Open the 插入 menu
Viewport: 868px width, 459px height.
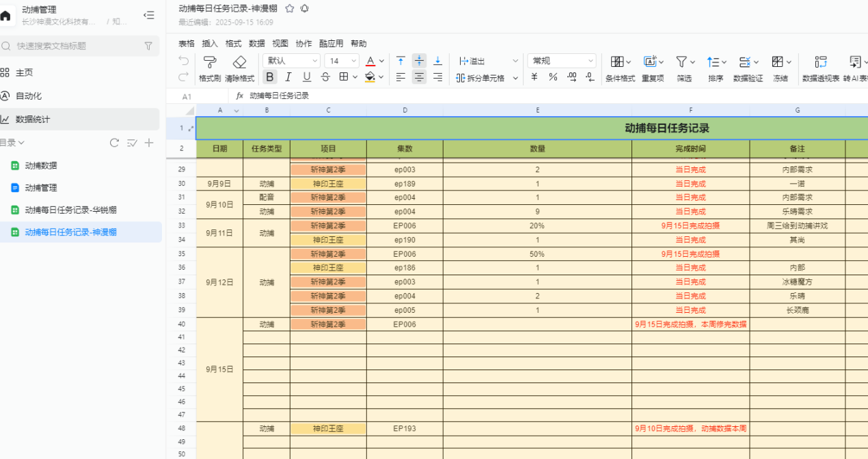[210, 43]
